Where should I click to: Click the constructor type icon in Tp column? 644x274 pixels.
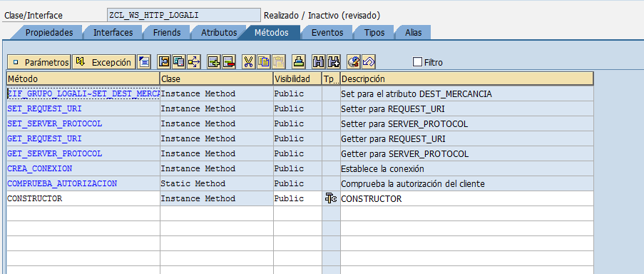(x=331, y=198)
